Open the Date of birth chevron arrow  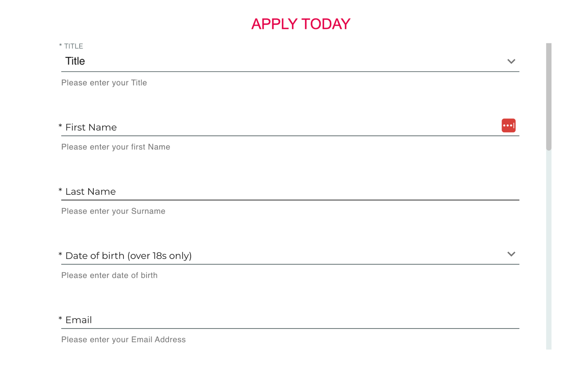(511, 254)
